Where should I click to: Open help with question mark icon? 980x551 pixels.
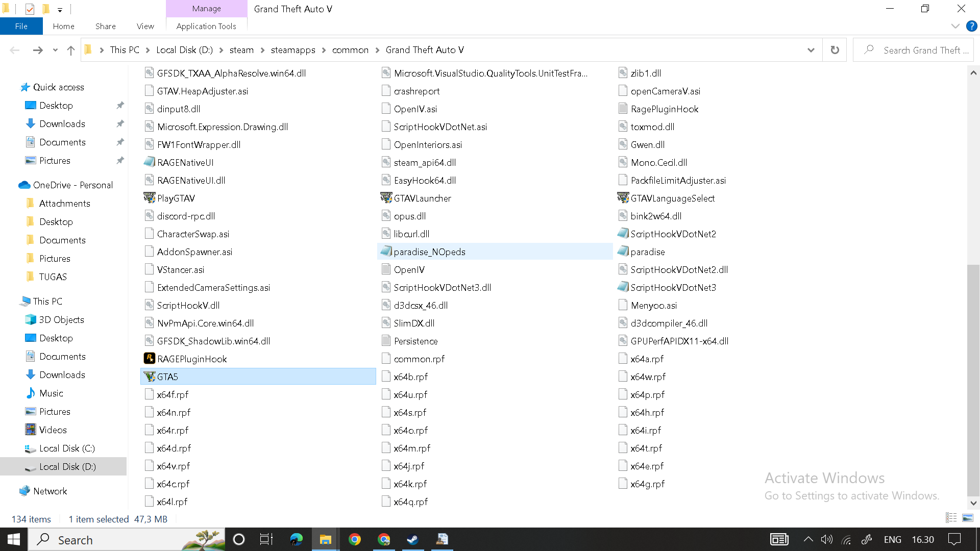tap(971, 26)
